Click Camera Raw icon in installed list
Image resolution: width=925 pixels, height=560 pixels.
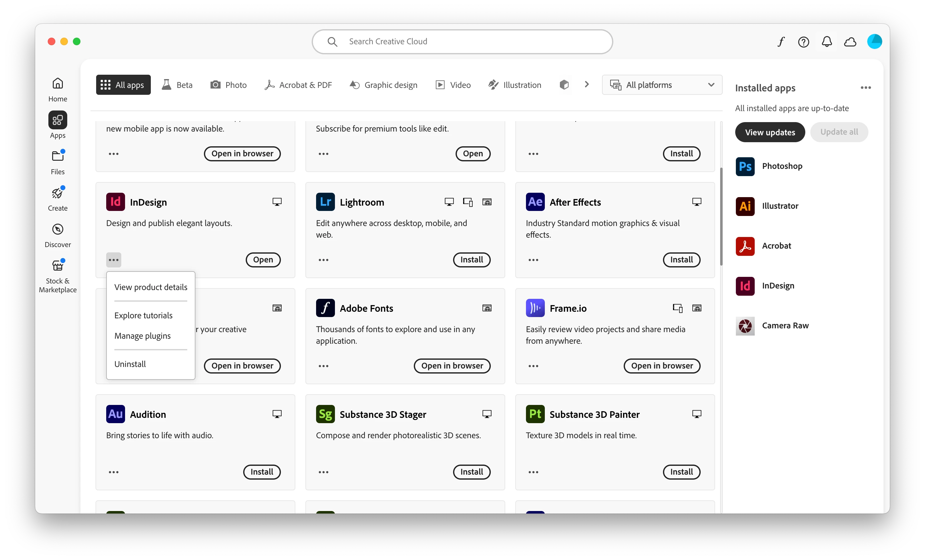(x=745, y=326)
